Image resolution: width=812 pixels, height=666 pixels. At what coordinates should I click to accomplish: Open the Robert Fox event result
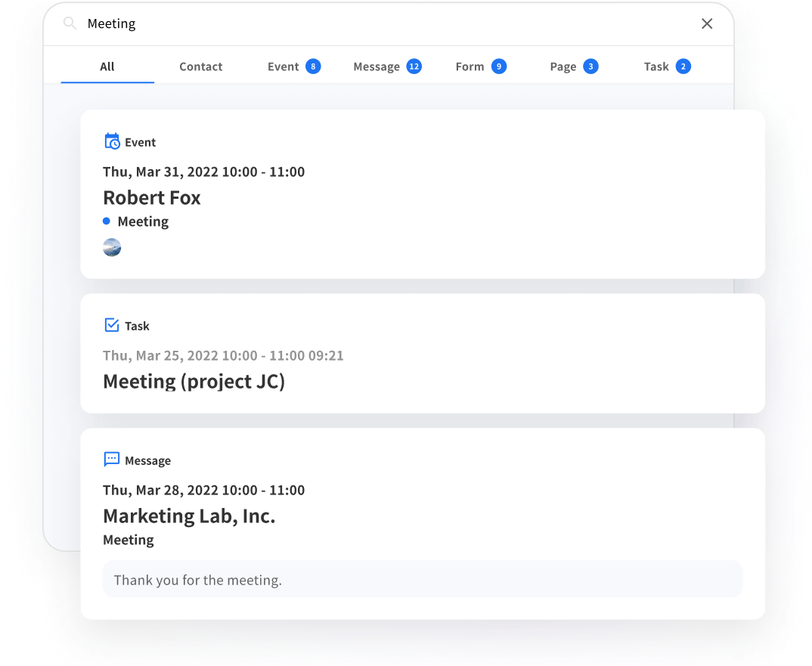pos(152,198)
